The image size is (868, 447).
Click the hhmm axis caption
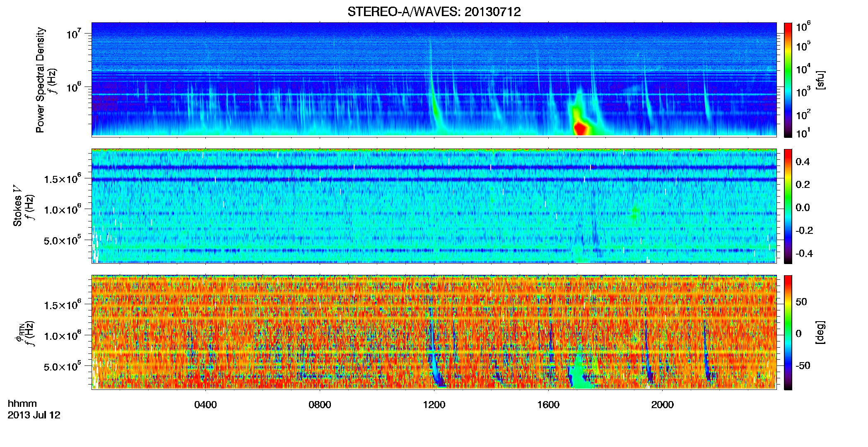pyautogui.click(x=22, y=404)
